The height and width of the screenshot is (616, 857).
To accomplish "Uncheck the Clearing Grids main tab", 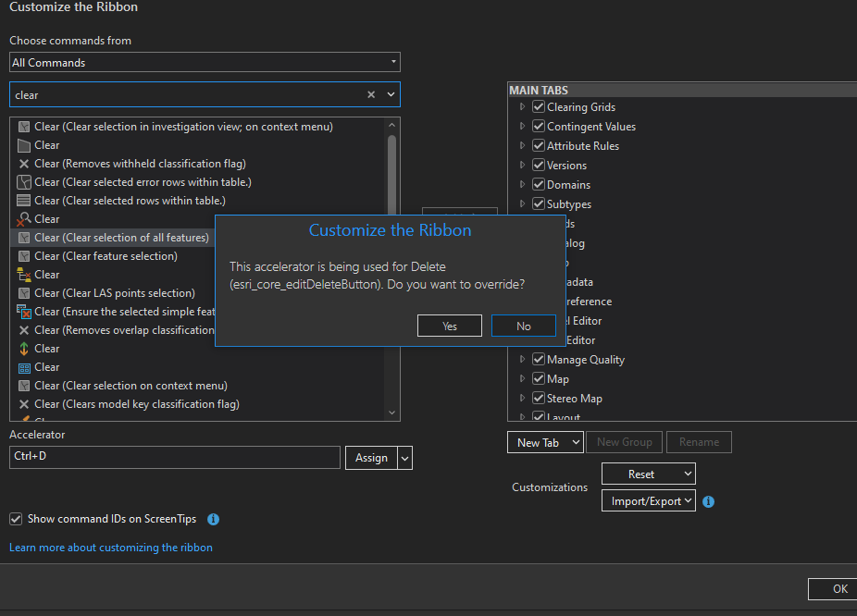I will [x=538, y=106].
